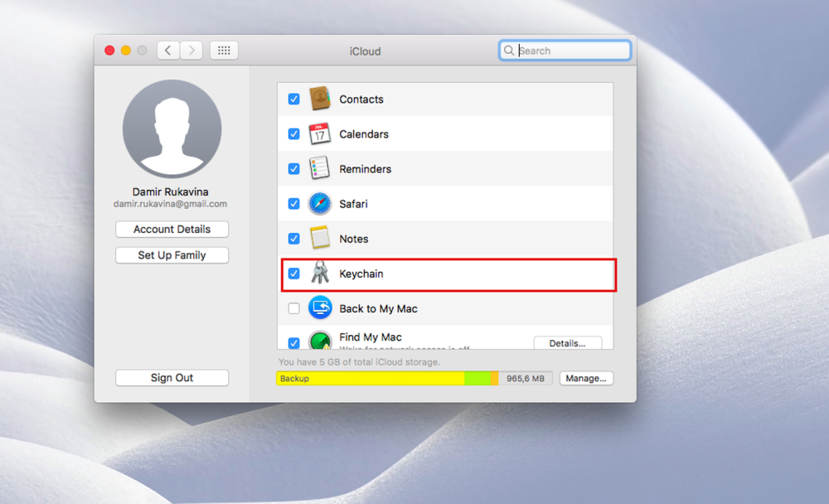Select the Back to My Mac label
The width and height of the screenshot is (829, 504).
[378, 308]
